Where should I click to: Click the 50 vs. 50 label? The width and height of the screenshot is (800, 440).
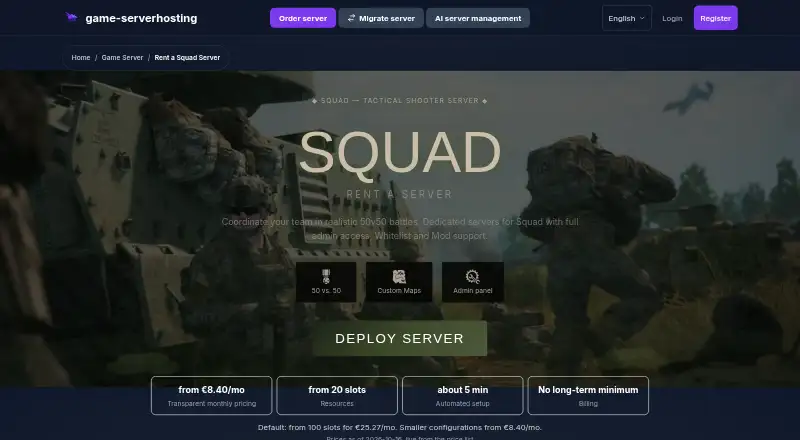[326, 290]
